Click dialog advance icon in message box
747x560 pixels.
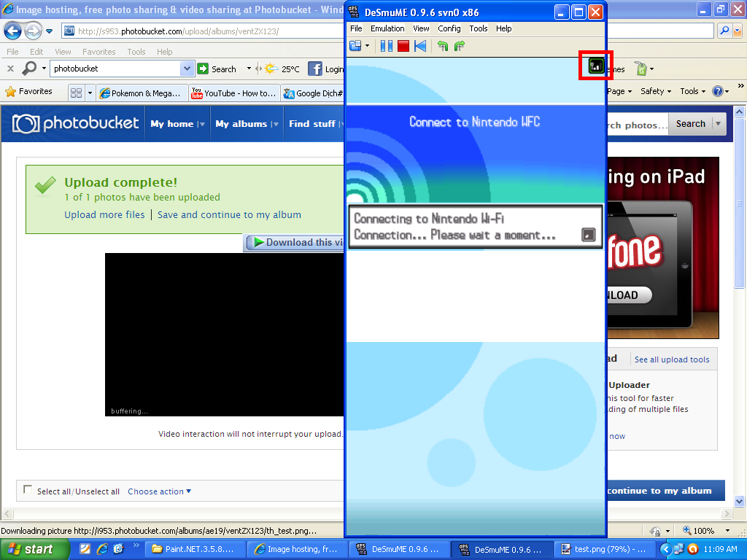click(x=589, y=234)
